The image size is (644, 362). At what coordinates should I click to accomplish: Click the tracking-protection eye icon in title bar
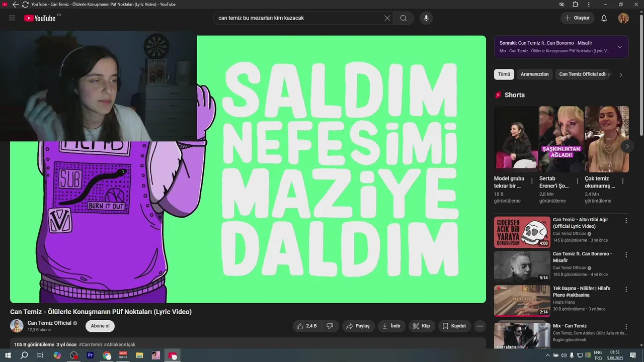point(562,5)
